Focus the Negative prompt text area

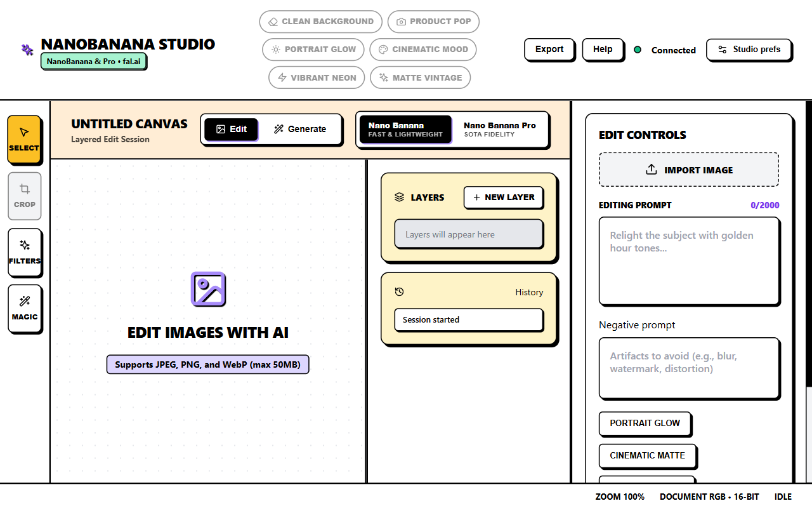[x=689, y=368]
